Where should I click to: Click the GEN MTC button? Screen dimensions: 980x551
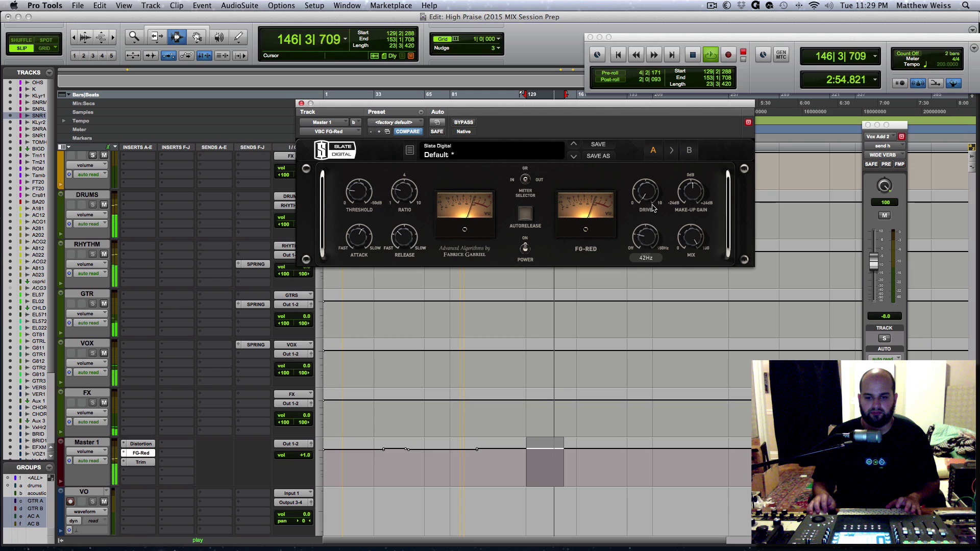781,55
